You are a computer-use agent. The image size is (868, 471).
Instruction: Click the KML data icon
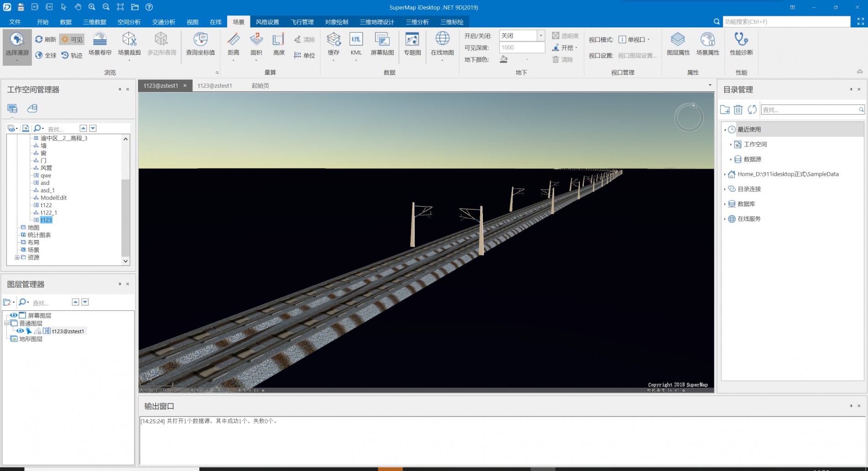356,40
